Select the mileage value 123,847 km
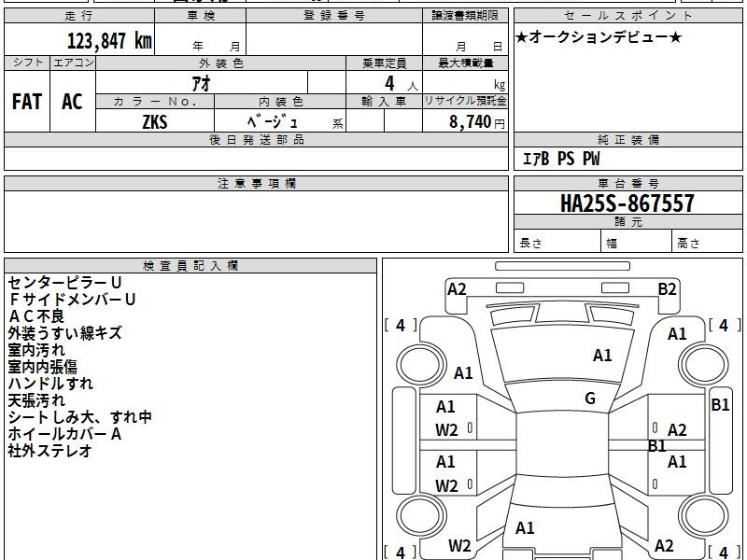 [109, 41]
